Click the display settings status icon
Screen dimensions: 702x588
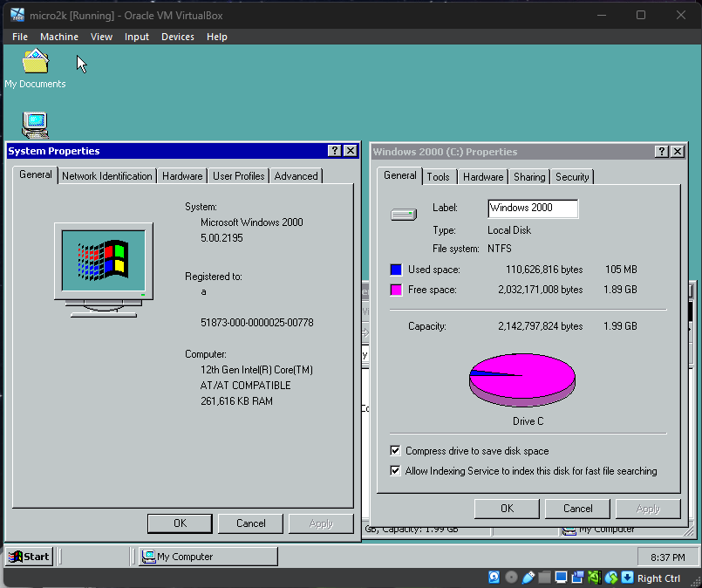561,578
